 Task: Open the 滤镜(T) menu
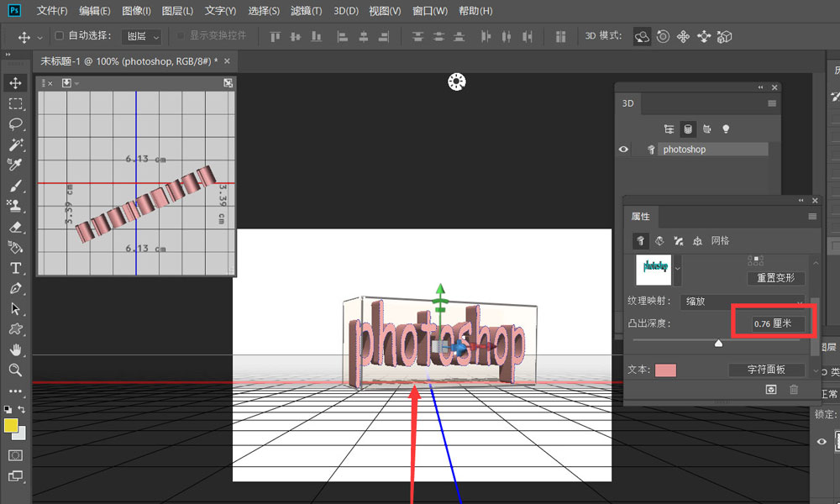pos(307,11)
